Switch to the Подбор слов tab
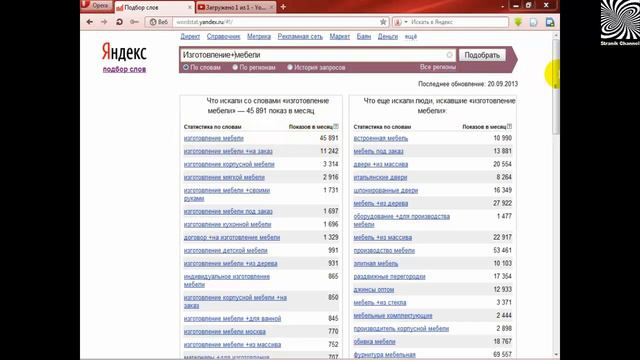 tap(154, 7)
